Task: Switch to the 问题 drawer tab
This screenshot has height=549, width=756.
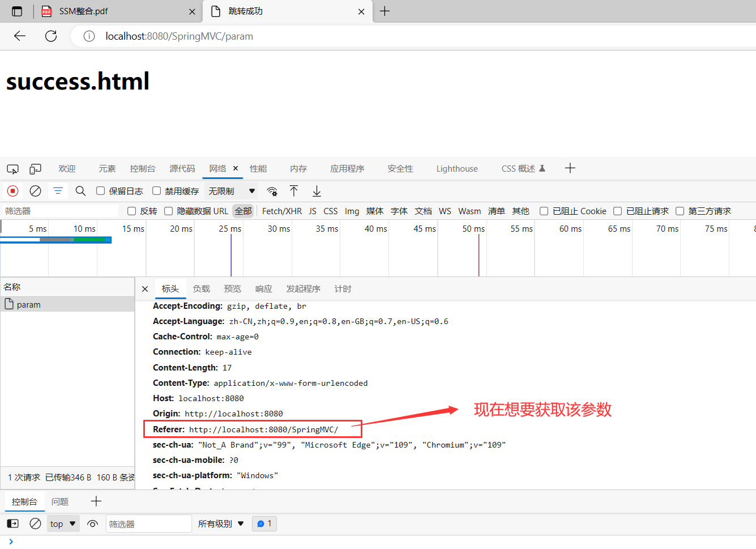Action: point(60,501)
